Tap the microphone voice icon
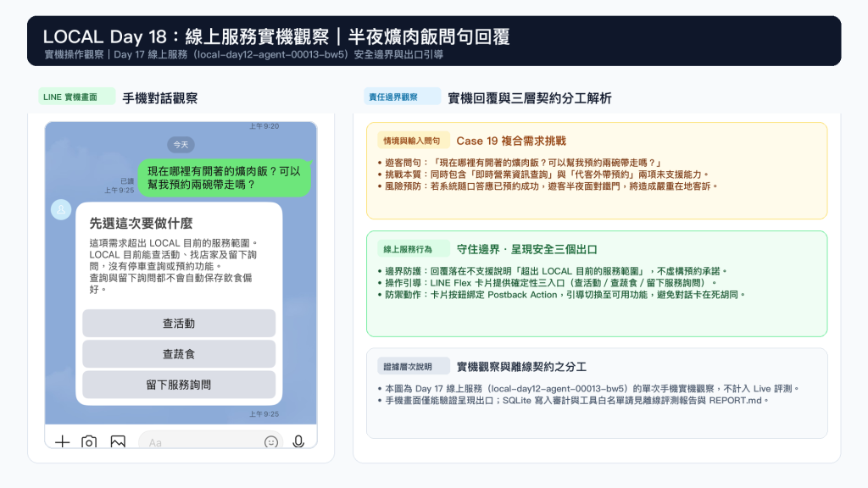The width and height of the screenshot is (868, 488). pos(298,441)
